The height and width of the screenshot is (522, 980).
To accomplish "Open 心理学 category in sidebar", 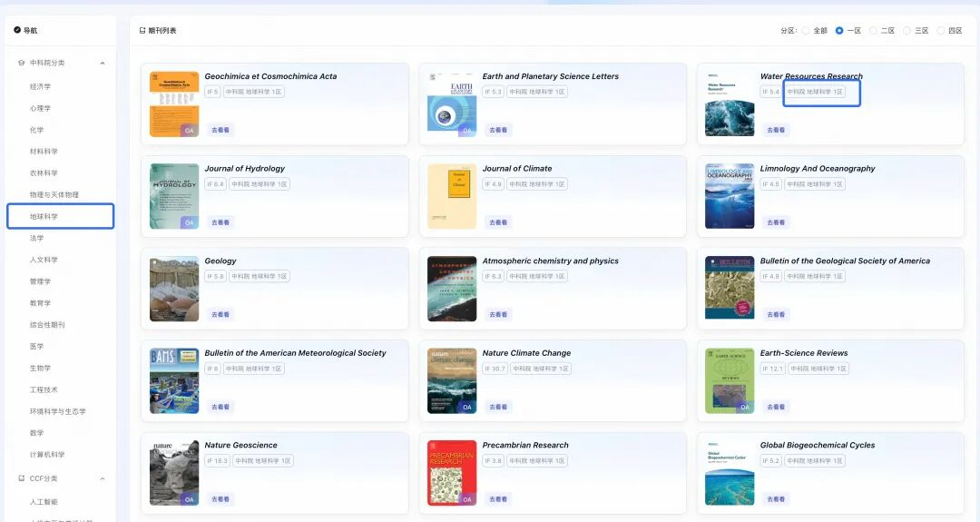I will tap(40, 108).
